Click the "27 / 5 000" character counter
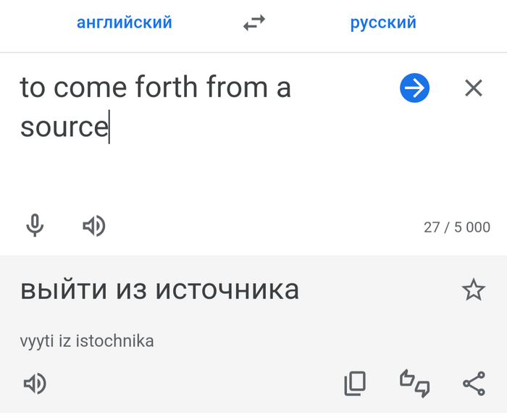Viewport: 507px width, 420px height. pyautogui.click(x=456, y=227)
